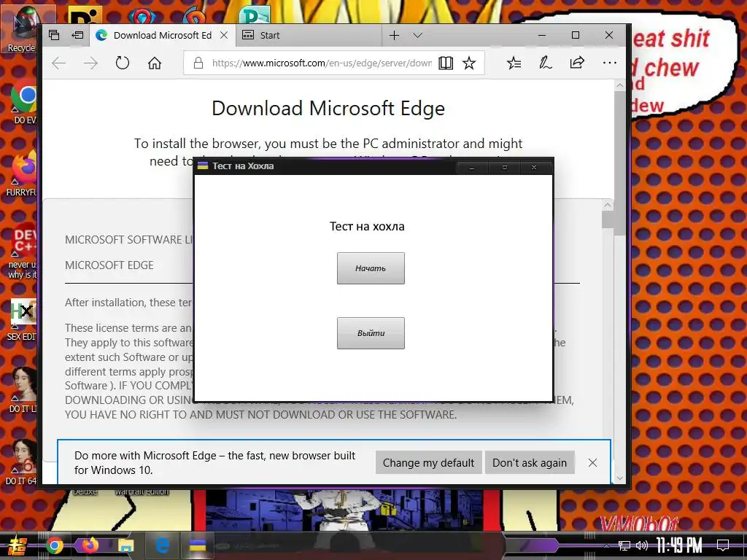Open the DO IT 64 desktop shortcut
The height and width of the screenshot is (560, 747).
(x=22, y=462)
